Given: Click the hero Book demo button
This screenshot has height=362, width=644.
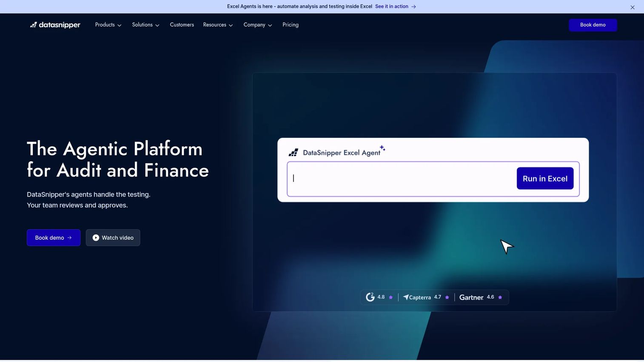Looking at the screenshot, I should click(54, 238).
